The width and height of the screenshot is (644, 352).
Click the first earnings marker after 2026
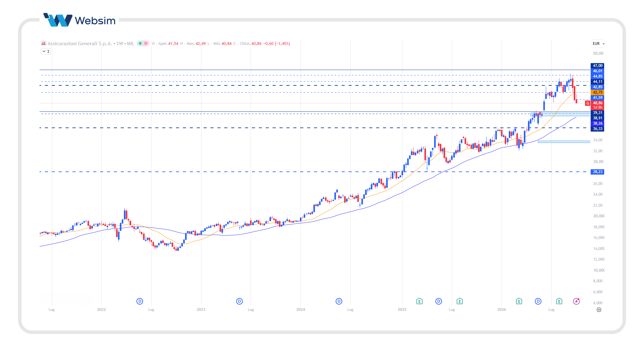click(x=519, y=301)
